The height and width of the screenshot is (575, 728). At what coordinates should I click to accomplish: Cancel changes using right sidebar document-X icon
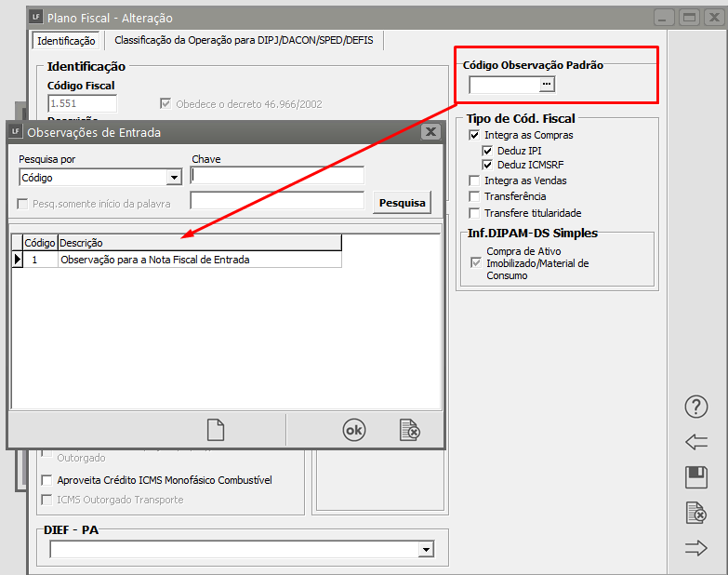(695, 513)
